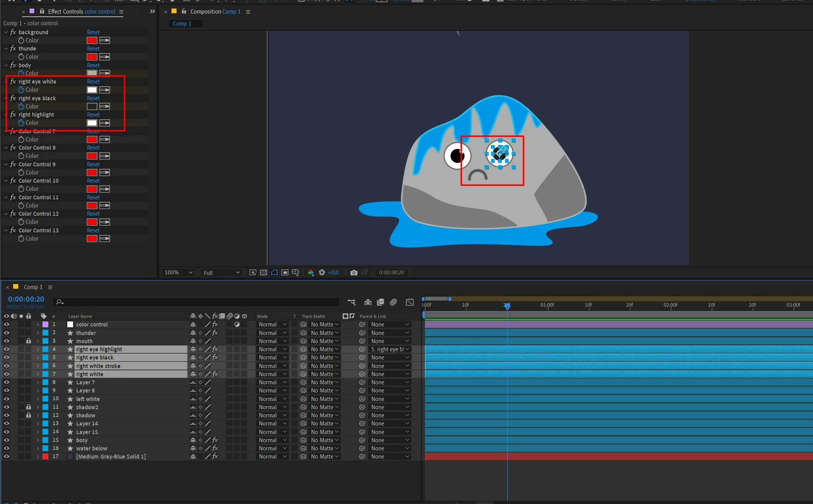Open the body color swatch
Viewport: 813px width, 504px height.
[92, 73]
